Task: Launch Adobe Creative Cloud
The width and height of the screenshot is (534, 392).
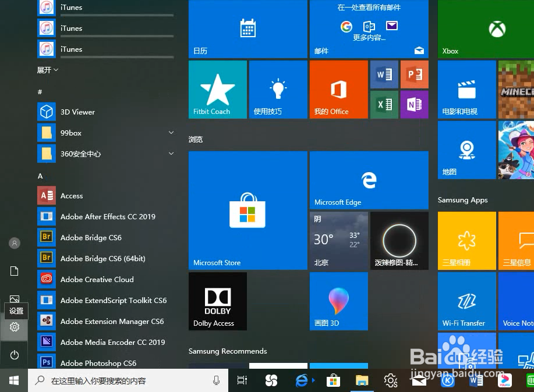Action: click(106, 279)
